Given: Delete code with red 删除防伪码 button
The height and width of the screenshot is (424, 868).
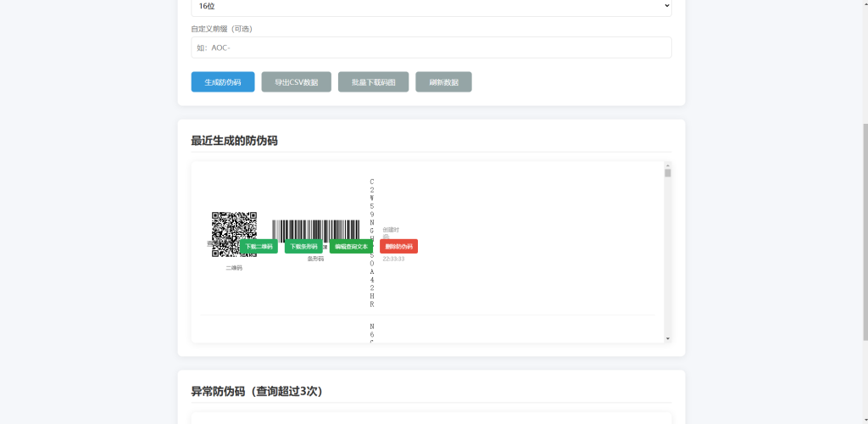Looking at the screenshot, I should 398,247.
